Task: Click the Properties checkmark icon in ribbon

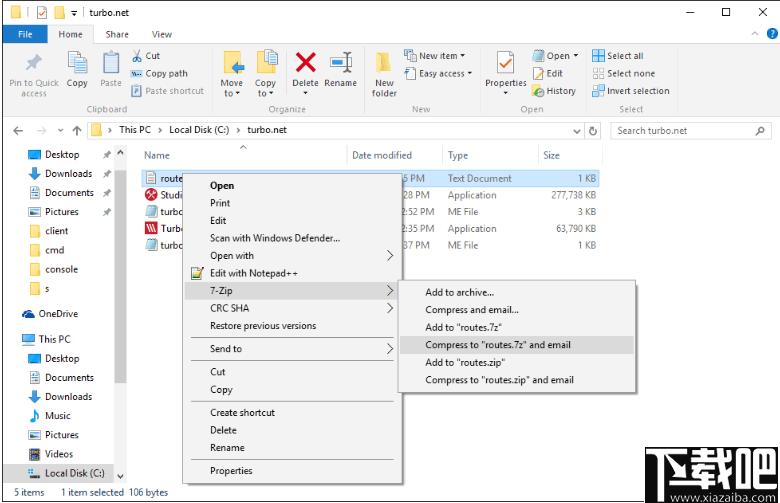Action: [x=505, y=63]
